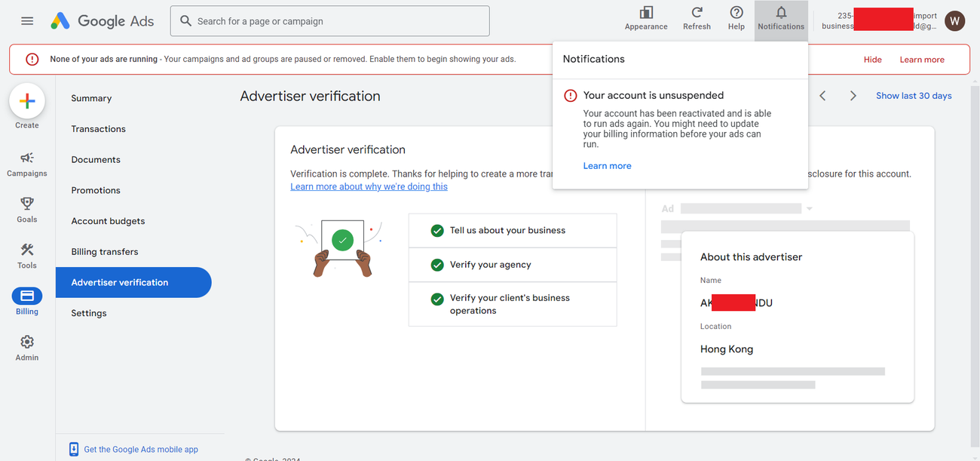Open the Show last 30 days selector
This screenshot has width=980, height=461.
click(x=914, y=96)
